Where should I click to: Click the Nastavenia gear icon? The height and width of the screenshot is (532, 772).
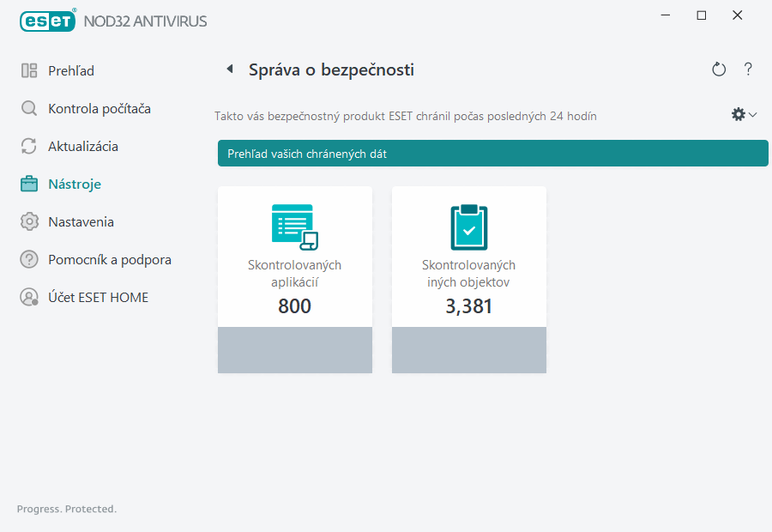28,221
